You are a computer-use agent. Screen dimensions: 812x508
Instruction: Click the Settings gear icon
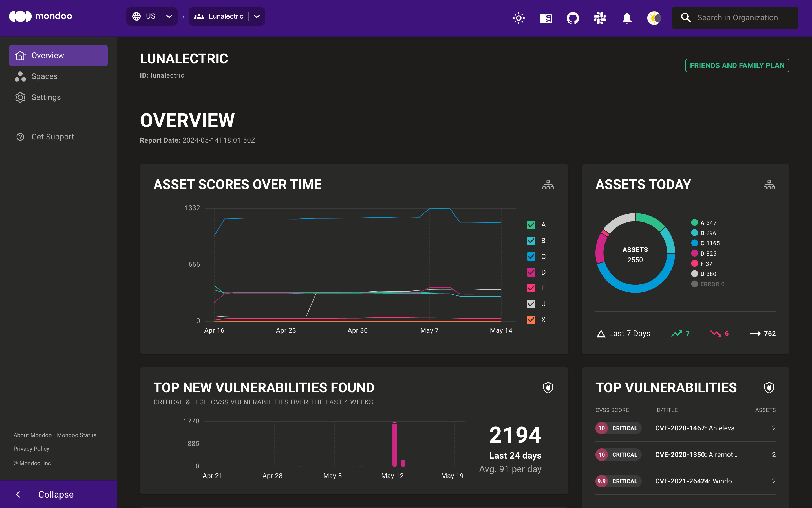[x=20, y=97]
